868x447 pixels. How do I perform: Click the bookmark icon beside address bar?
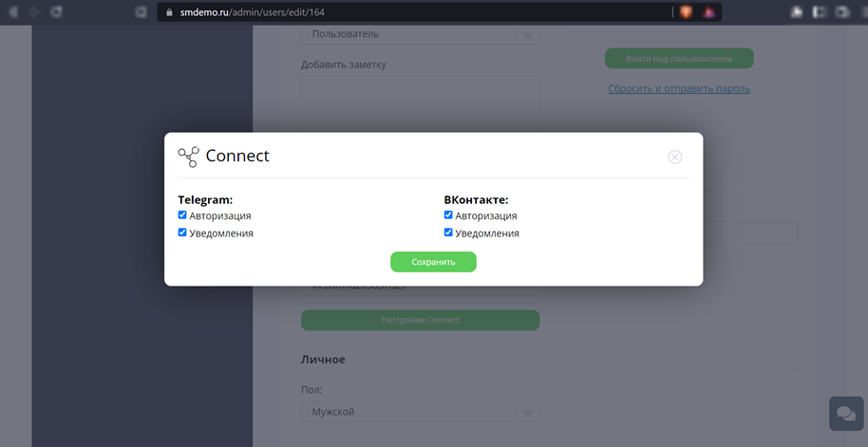[142, 11]
